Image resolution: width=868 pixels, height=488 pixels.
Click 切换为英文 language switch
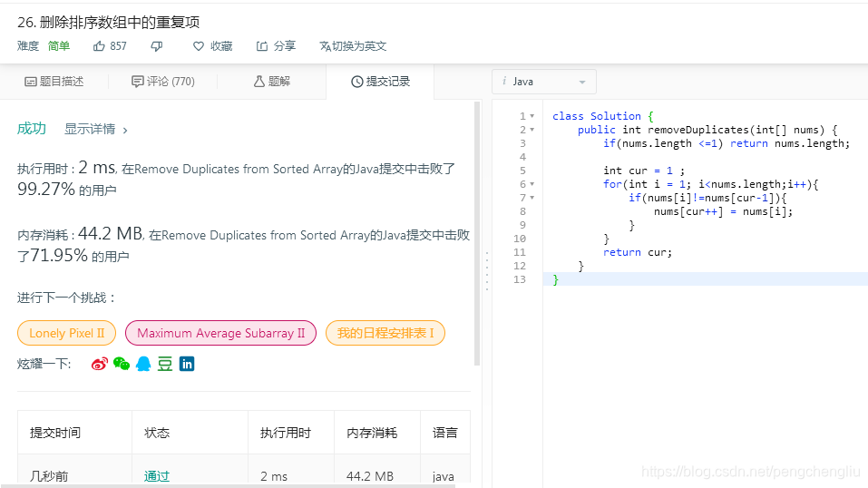[x=358, y=46]
